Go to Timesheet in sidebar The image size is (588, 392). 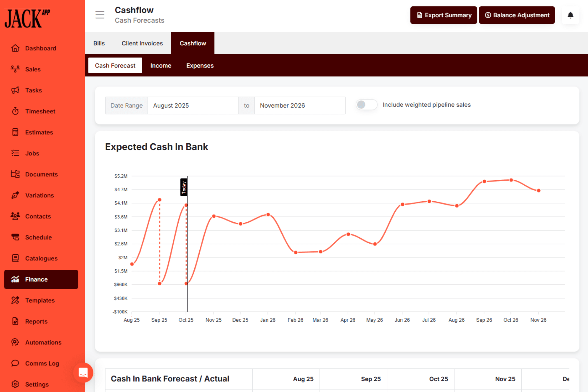pyautogui.click(x=40, y=111)
